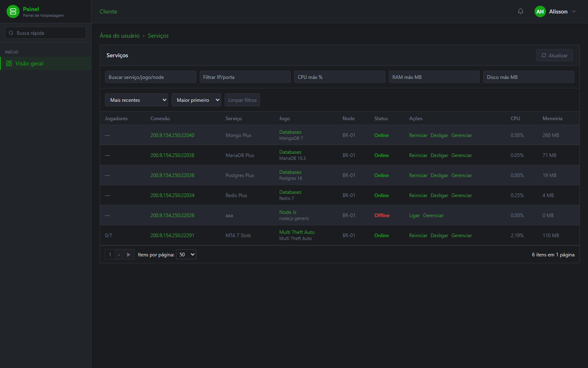Screen dimensions: 588x368
Task: Focus the Buscar serviço/jogo/node field
Action: click(151, 77)
